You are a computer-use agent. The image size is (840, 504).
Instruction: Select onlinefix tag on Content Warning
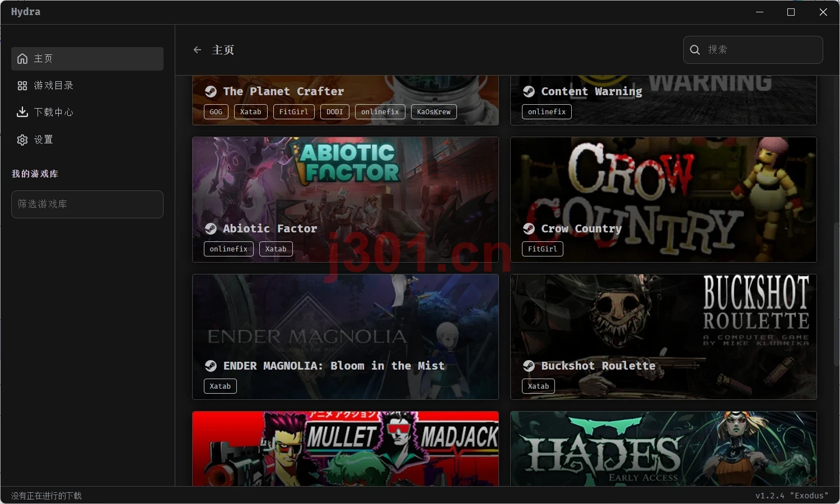click(x=547, y=112)
